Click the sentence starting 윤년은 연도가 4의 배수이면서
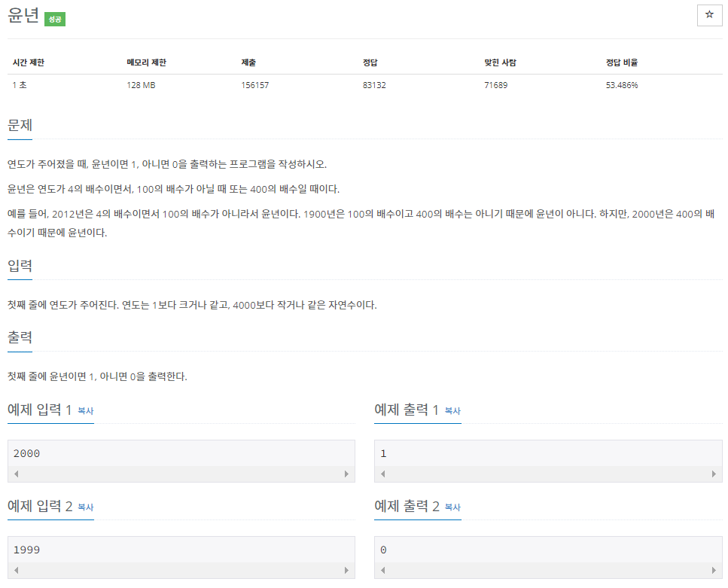This screenshot has height=588, width=728. (174, 189)
